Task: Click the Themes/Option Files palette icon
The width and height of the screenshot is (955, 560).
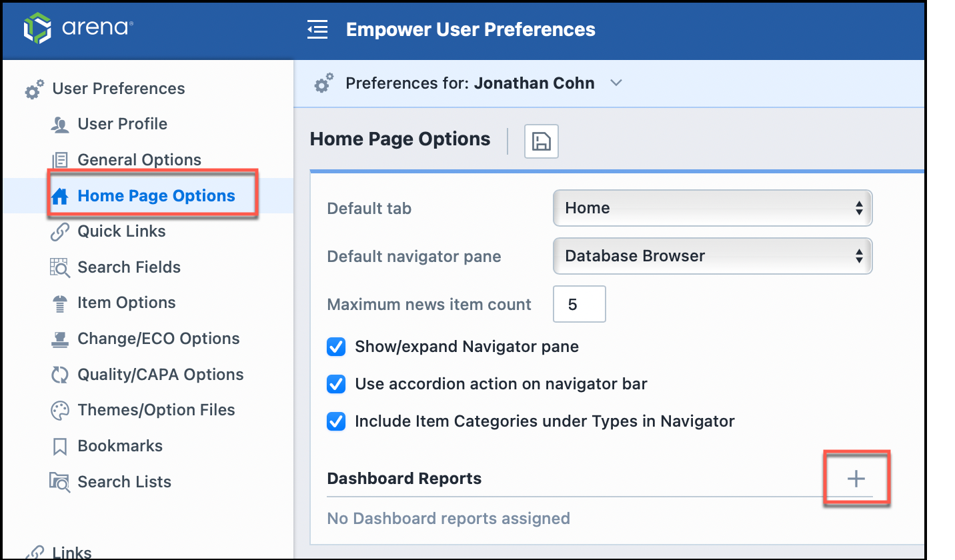Action: tap(60, 411)
